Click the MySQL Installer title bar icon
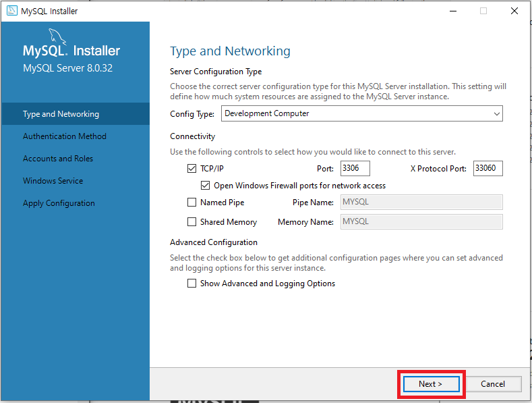Screen dimensions: 532x403 coord(12,11)
